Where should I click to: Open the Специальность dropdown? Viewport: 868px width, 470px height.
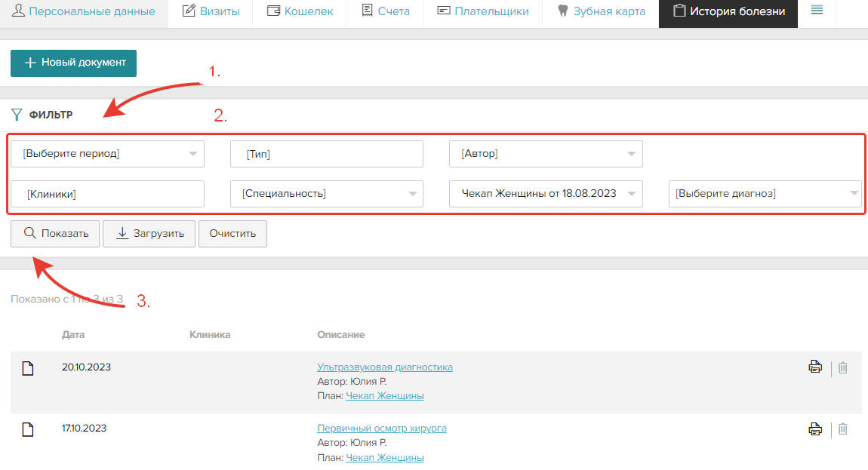[x=327, y=194]
